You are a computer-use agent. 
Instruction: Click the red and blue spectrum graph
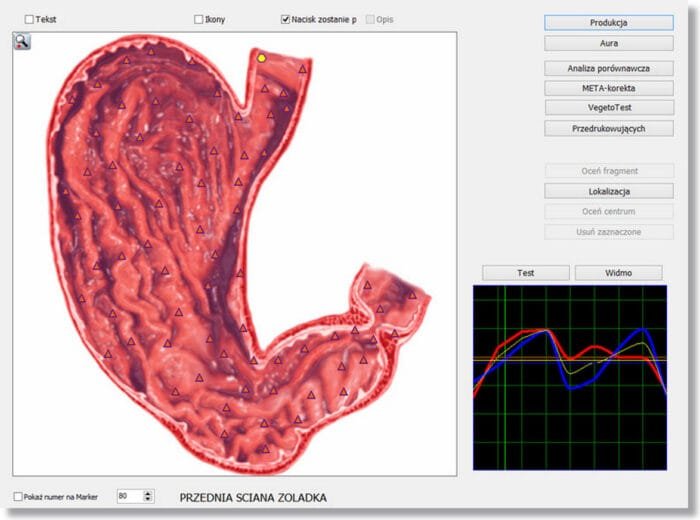point(569,377)
